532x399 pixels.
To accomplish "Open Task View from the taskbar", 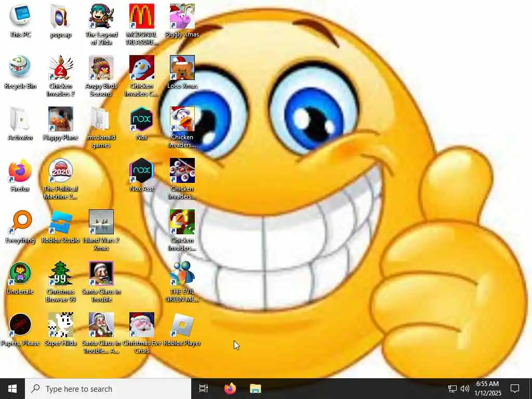I will pyautogui.click(x=204, y=389).
